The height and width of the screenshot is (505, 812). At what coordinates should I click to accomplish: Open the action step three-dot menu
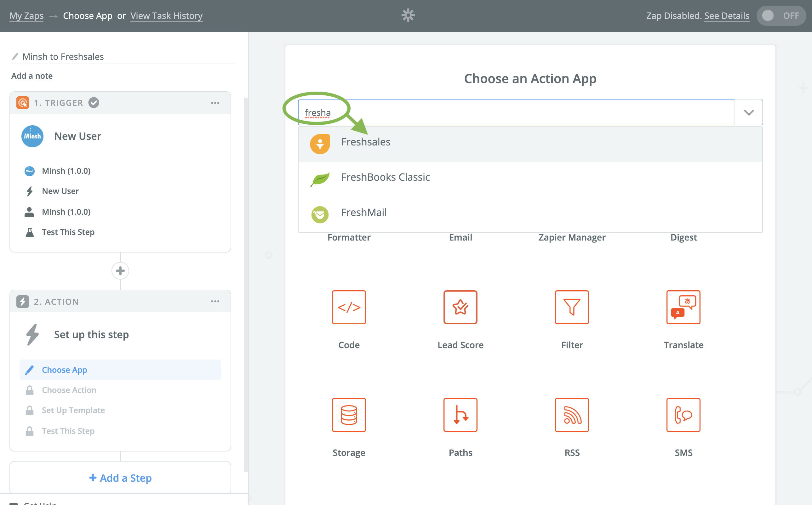point(215,301)
